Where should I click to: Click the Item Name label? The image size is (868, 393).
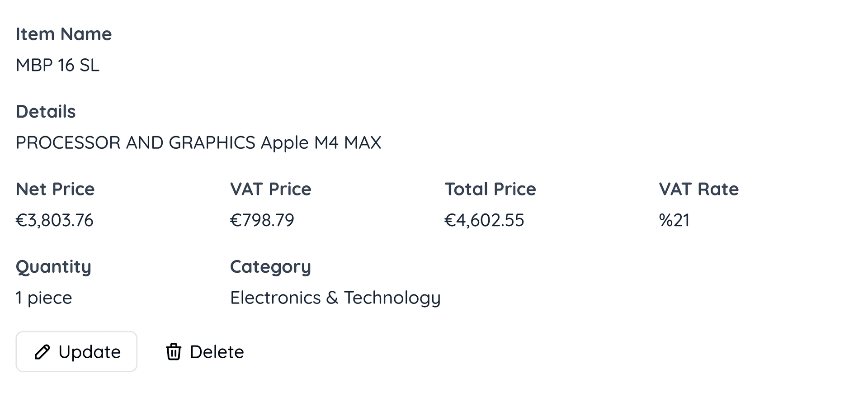click(x=64, y=34)
